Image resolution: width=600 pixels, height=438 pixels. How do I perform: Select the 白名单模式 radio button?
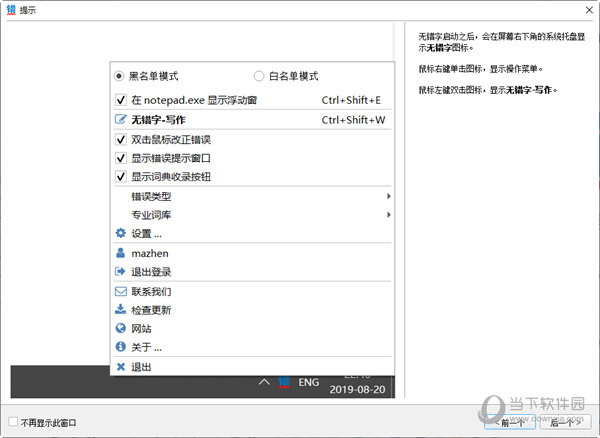259,76
